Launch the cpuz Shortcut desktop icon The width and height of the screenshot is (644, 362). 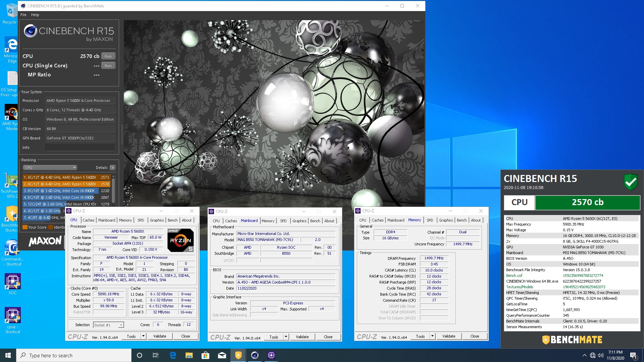(12, 320)
